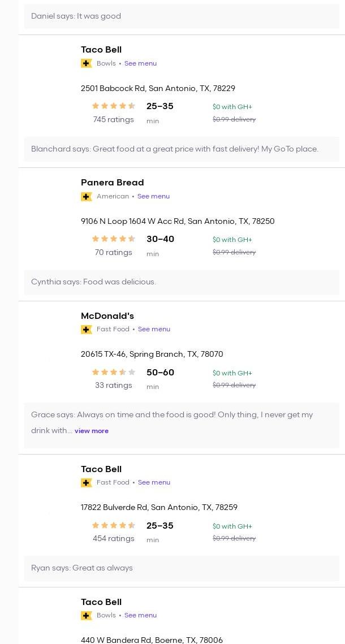Expand Grace's review with view more

(92, 431)
